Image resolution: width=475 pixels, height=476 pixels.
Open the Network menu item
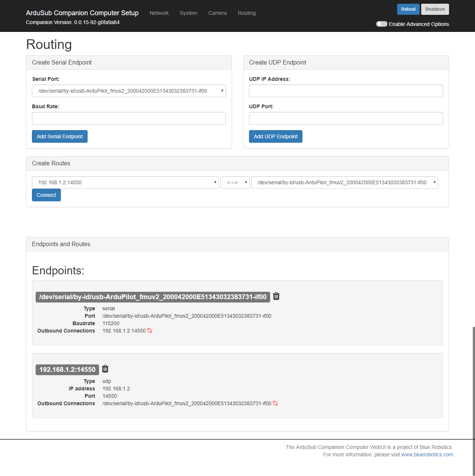tap(159, 13)
